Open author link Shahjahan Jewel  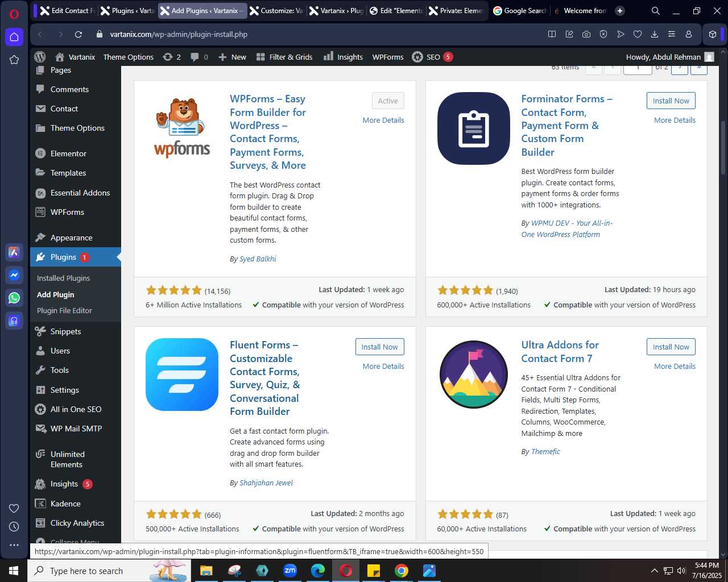(x=266, y=483)
